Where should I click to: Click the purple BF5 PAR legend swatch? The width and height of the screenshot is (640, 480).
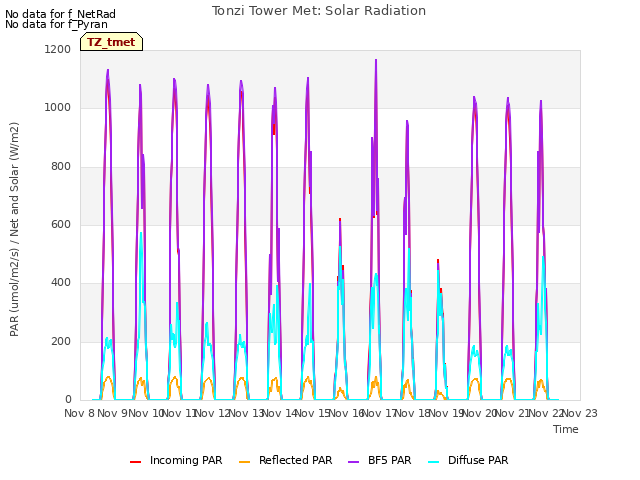point(353,462)
